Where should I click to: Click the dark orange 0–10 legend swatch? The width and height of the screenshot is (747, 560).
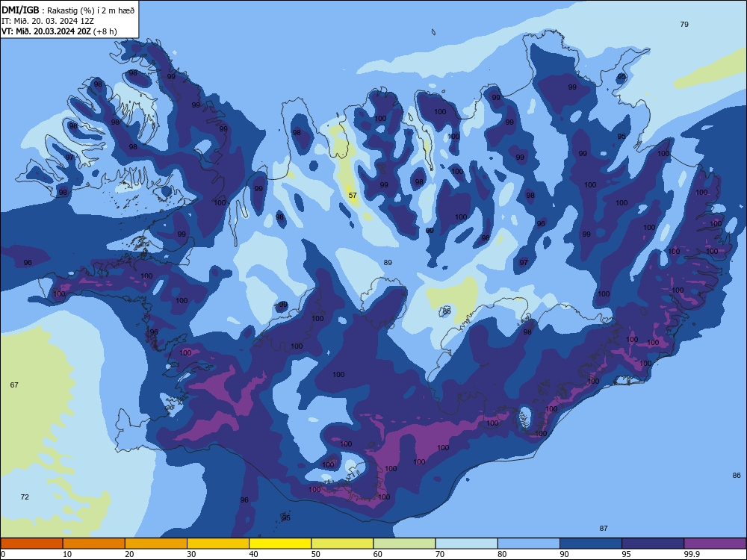(x=31, y=544)
